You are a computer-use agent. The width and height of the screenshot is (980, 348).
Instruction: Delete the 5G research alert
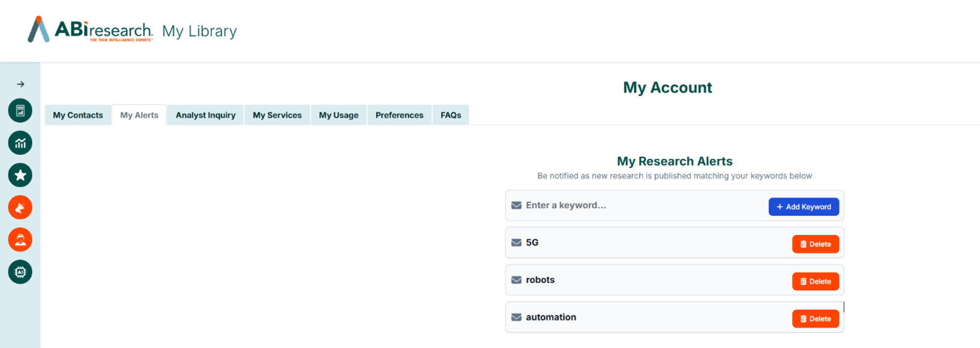815,244
